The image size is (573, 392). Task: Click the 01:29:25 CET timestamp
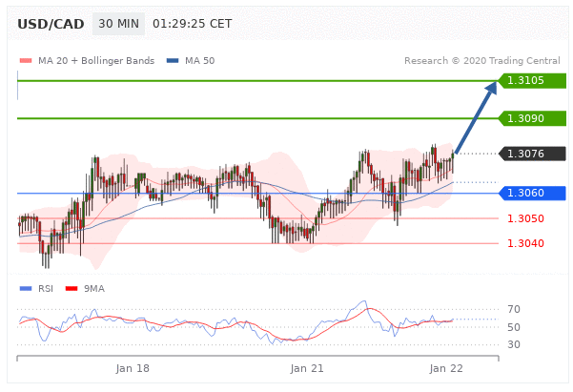tap(193, 24)
